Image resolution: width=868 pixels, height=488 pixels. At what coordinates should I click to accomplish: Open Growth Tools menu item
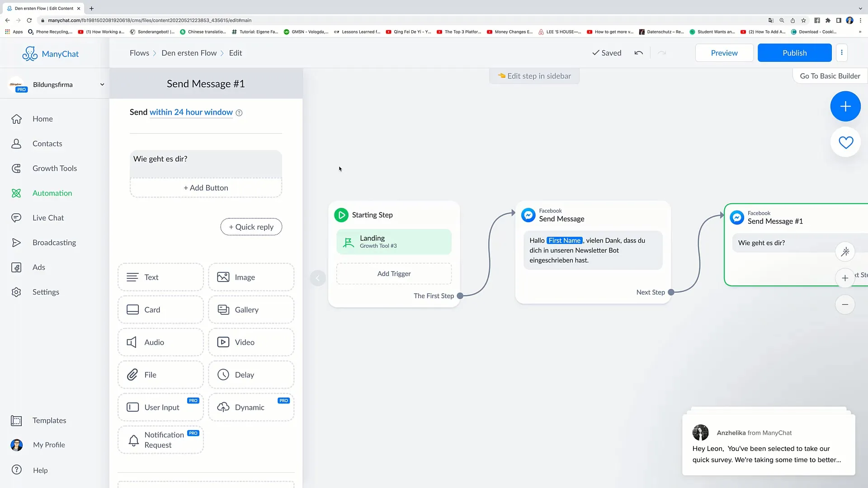pos(54,168)
